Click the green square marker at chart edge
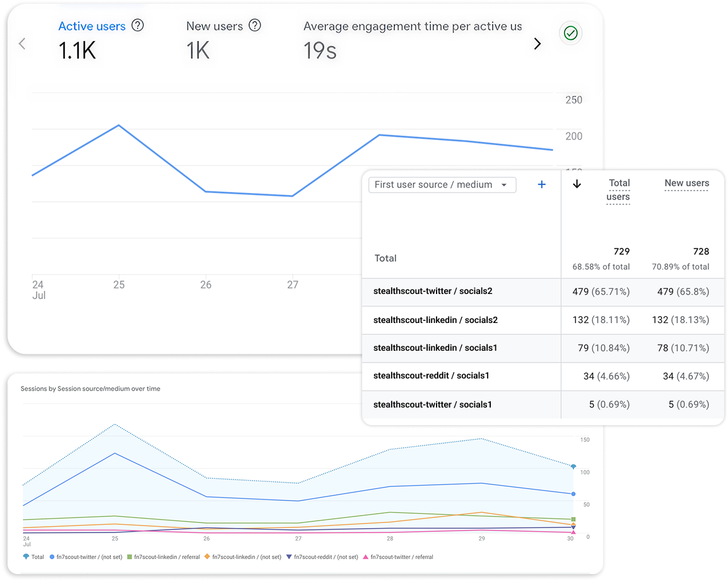This screenshot has width=728, height=581. pos(573,520)
